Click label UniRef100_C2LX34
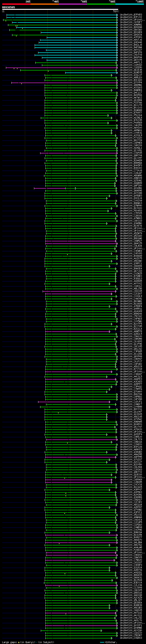The width and height of the screenshot is (146, 644). [131, 585]
